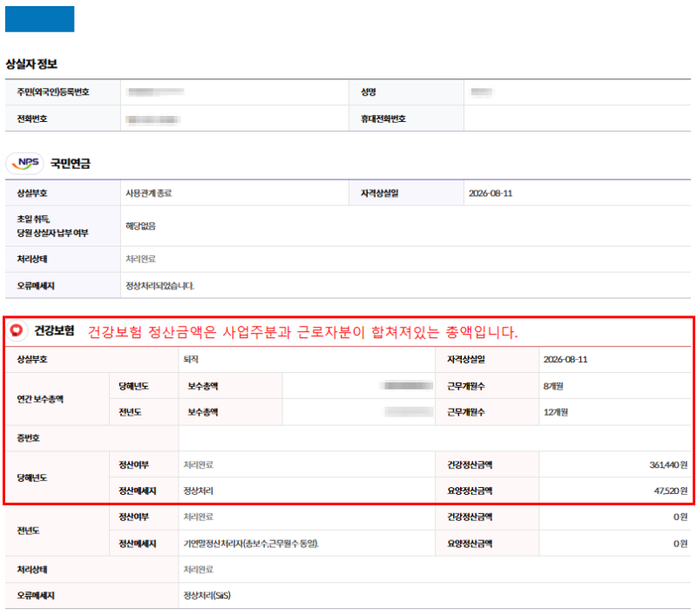Viewport: 697px width, 616px height.
Task: Click the 연간 보수총액 label
Action: pyautogui.click(x=40, y=399)
